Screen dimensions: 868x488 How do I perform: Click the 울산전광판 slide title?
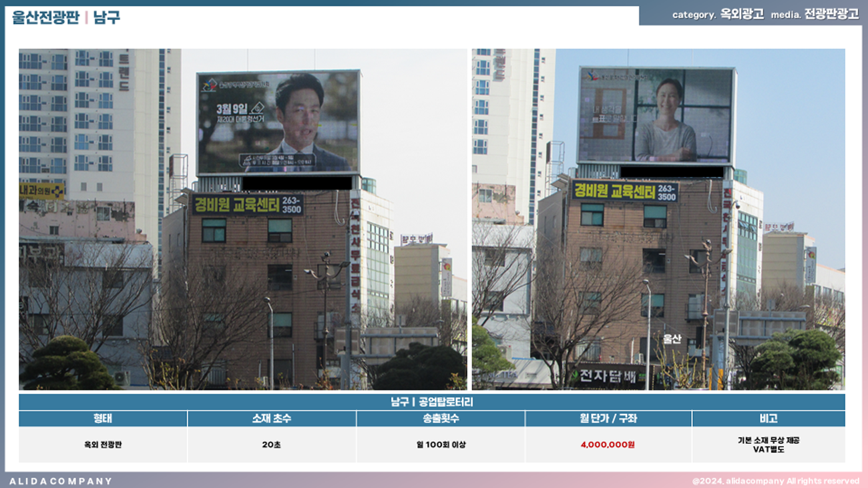click(x=45, y=17)
